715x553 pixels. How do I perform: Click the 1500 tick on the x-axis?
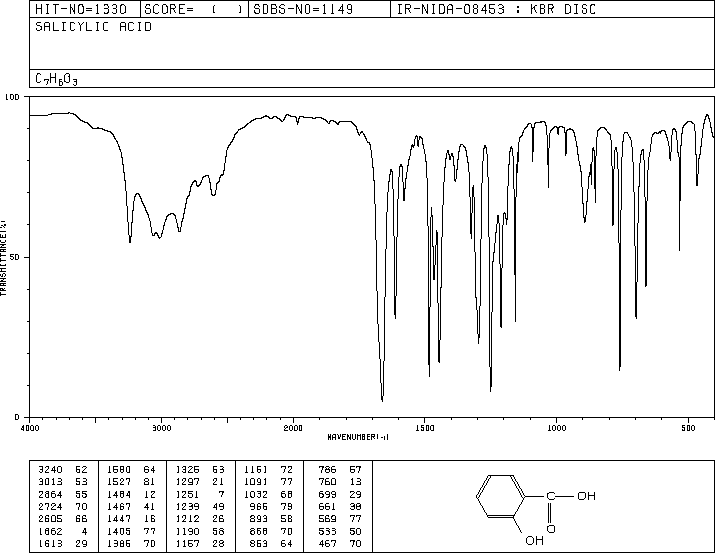425,428
